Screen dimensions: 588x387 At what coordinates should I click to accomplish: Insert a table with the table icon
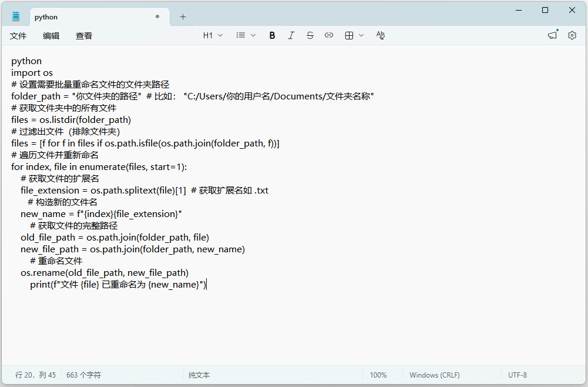point(349,35)
